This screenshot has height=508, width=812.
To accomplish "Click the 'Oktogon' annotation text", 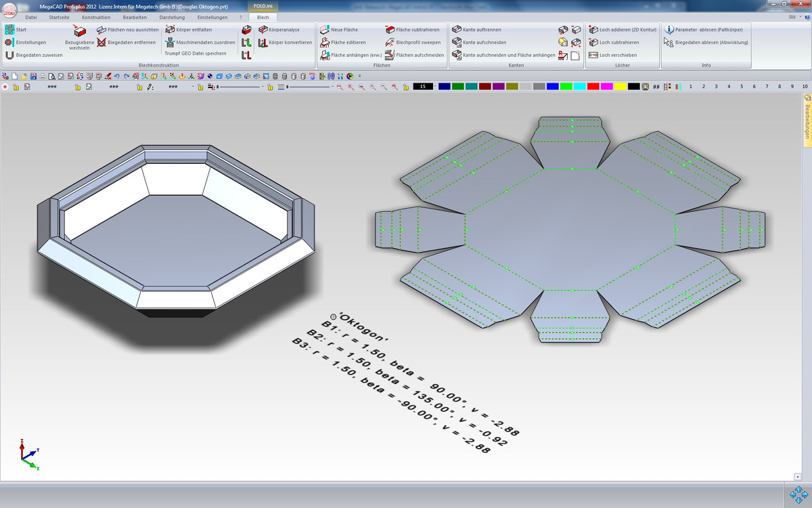I will (x=364, y=326).
